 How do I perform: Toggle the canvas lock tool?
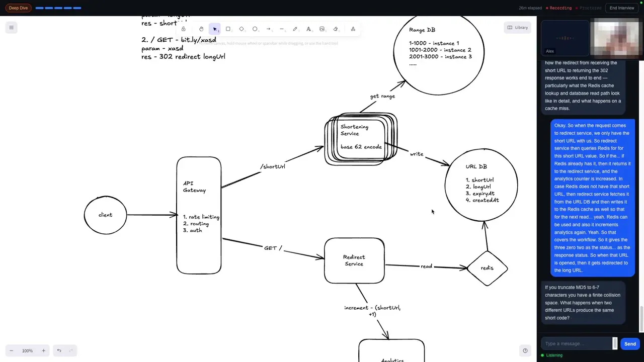click(x=184, y=29)
